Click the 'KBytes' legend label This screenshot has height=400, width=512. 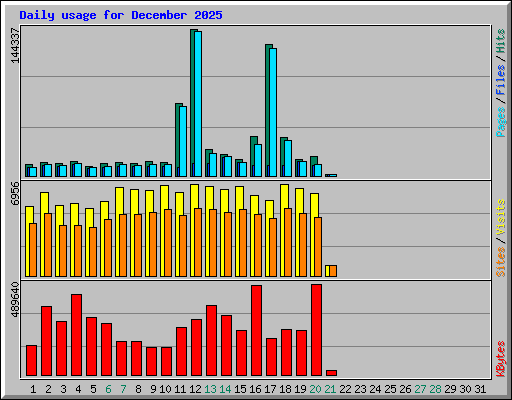(x=501, y=359)
